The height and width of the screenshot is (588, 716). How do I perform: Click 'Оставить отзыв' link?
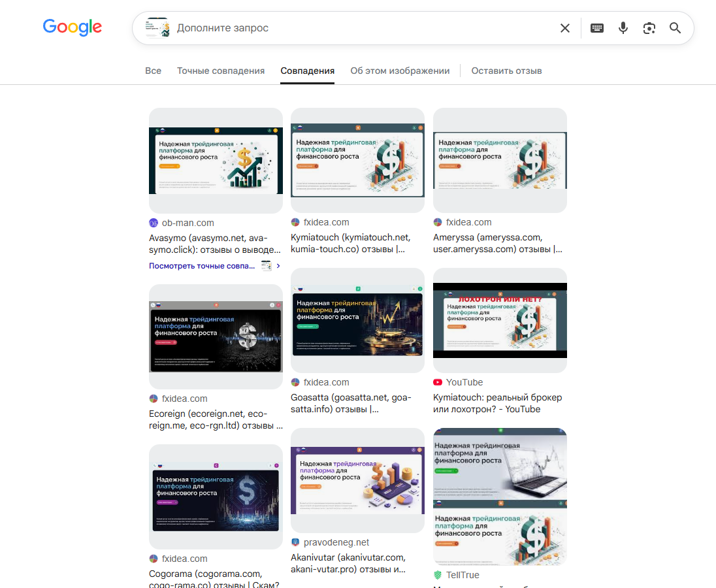point(506,71)
